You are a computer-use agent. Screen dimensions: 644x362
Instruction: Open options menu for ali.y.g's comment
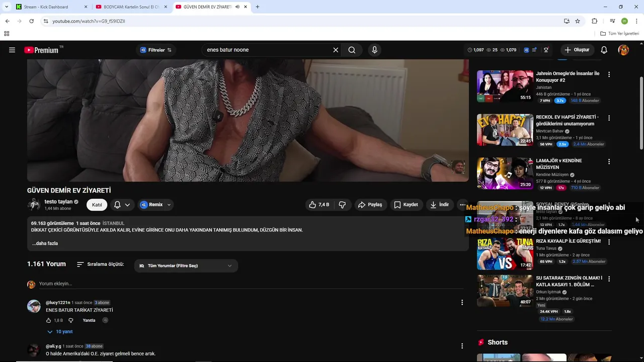[462, 346]
